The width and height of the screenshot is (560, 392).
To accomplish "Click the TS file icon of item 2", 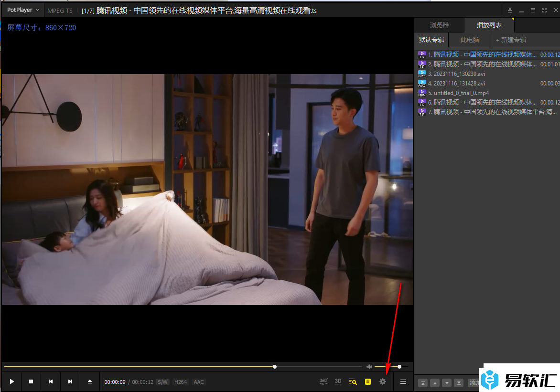I will 422,64.
